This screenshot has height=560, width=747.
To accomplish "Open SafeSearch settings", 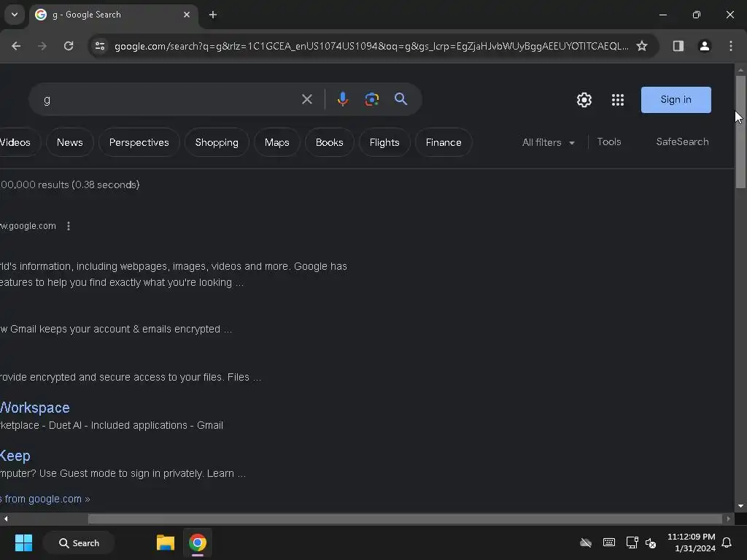I will [682, 142].
